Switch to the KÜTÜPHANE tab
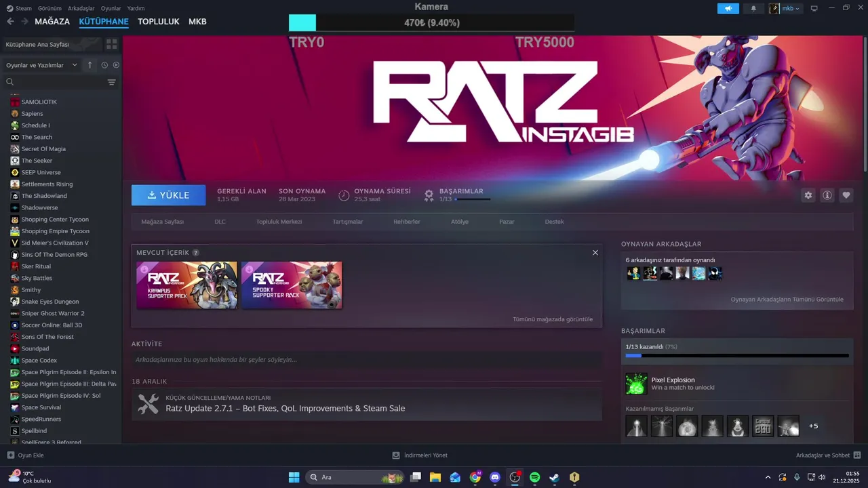 point(104,22)
